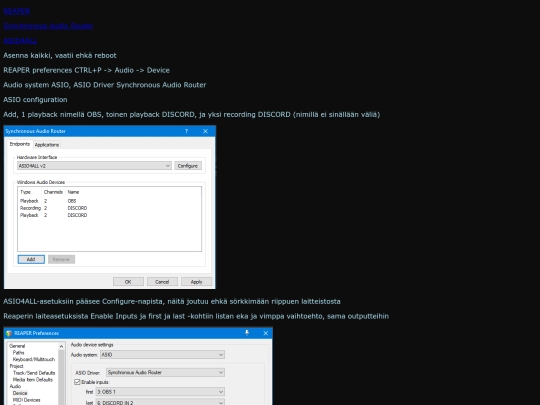This screenshot has width=540, height=405.
Task: Click the Channels column header
Action: pyautogui.click(x=53, y=192)
